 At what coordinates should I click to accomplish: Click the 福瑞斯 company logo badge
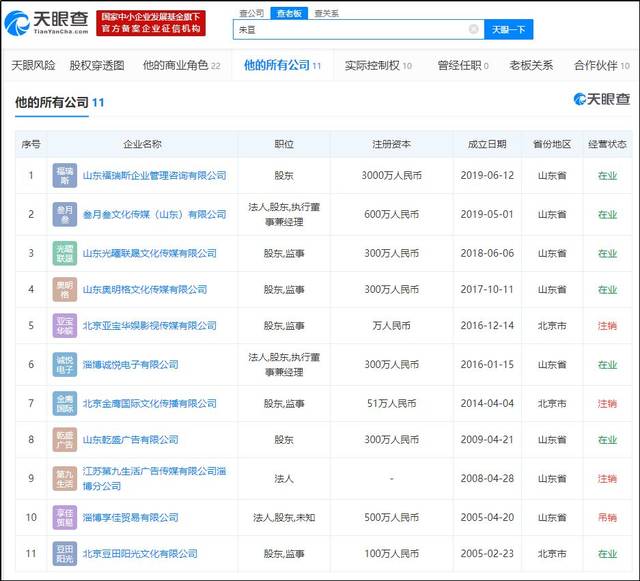(x=64, y=175)
